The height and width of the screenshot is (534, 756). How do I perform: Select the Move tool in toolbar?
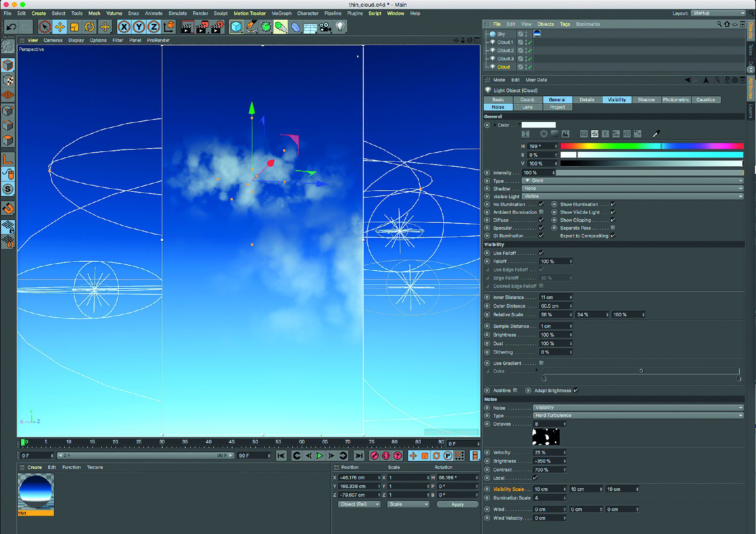point(59,27)
